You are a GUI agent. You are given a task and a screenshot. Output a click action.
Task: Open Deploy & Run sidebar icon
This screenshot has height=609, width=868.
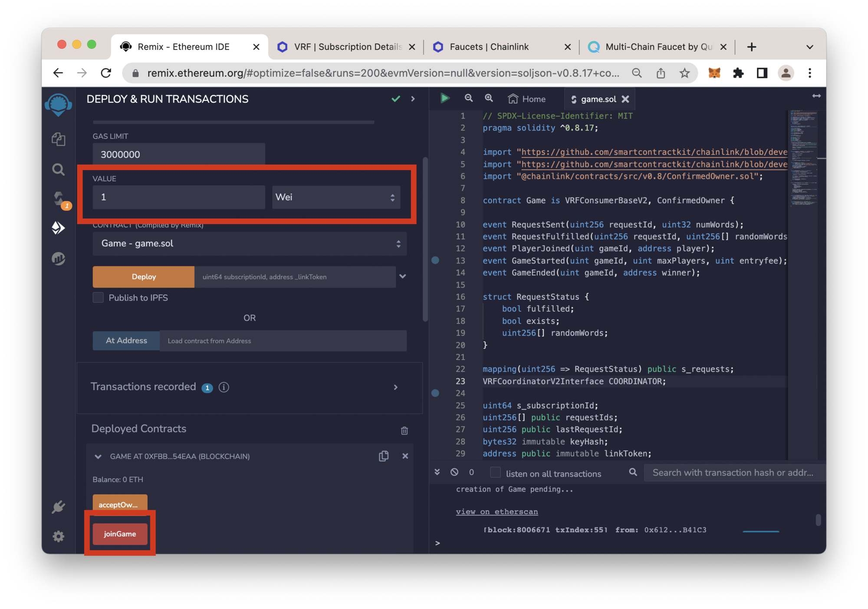tap(58, 228)
